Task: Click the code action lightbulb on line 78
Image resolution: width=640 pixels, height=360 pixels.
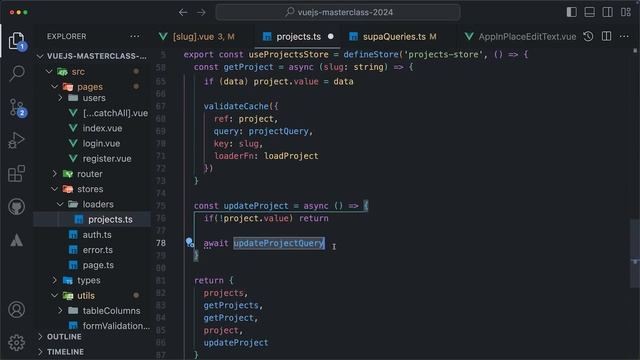Action: coord(189,242)
